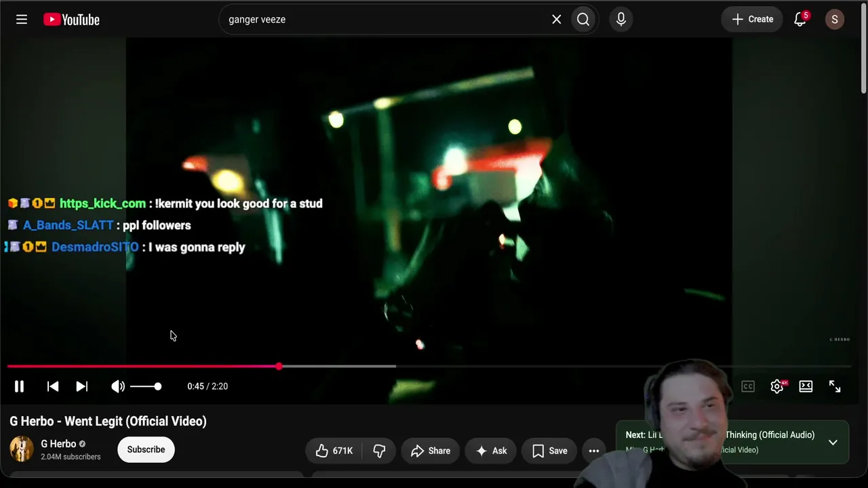The image size is (868, 488).
Task: Clear the search query with the X
Action: tap(557, 20)
